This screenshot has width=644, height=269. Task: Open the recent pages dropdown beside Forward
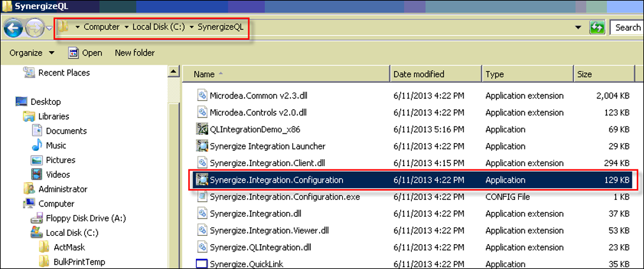(x=49, y=28)
